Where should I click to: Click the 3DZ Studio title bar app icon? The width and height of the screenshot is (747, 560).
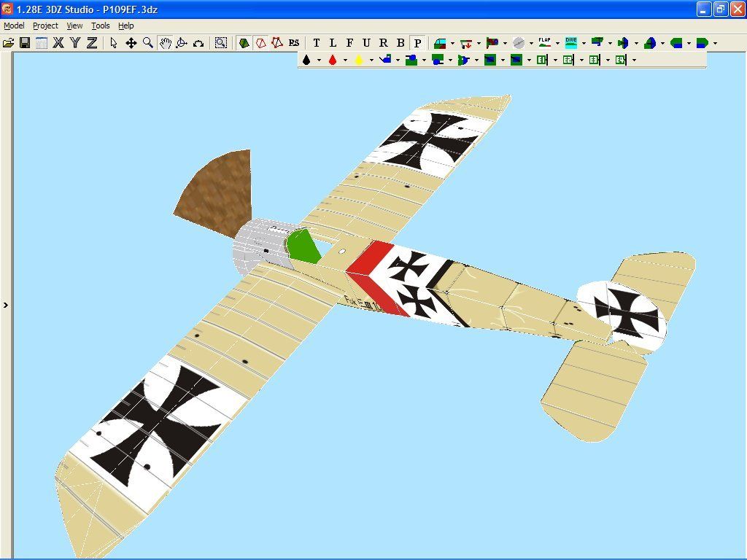(x=7, y=9)
